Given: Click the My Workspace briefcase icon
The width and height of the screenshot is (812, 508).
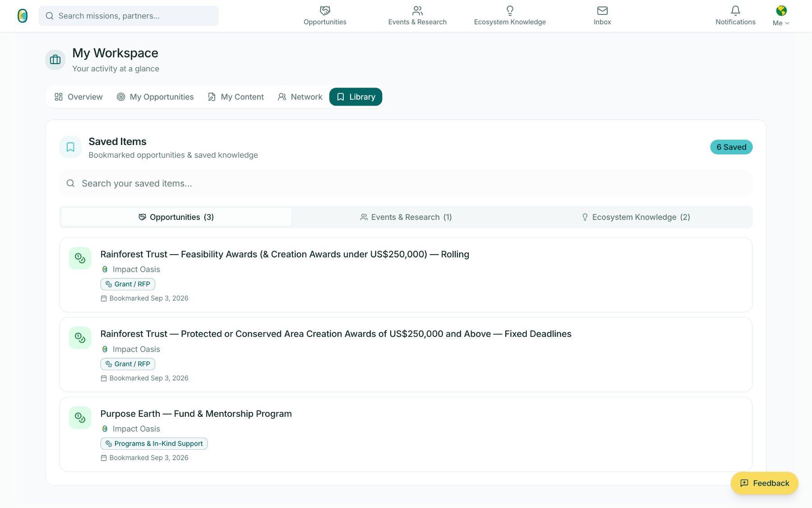Looking at the screenshot, I should click(55, 60).
